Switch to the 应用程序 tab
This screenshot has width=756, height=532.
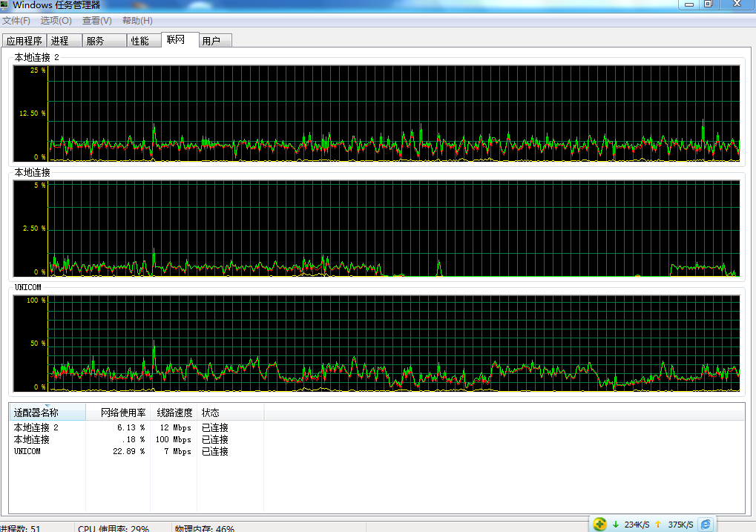point(24,41)
